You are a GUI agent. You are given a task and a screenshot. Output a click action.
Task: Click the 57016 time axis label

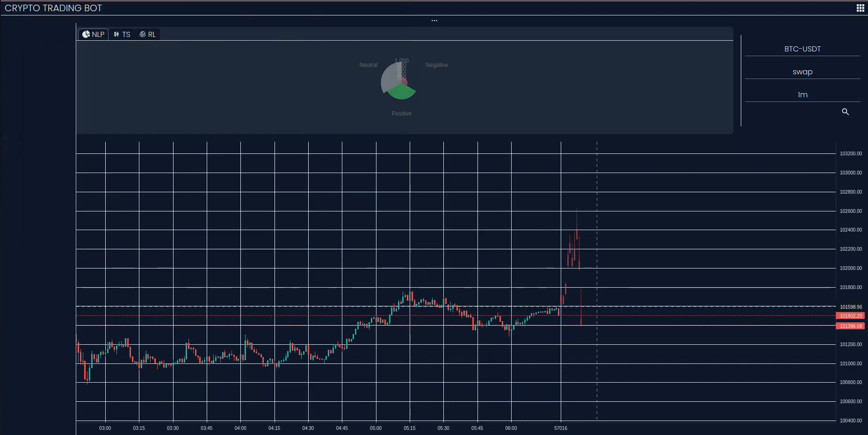point(560,428)
